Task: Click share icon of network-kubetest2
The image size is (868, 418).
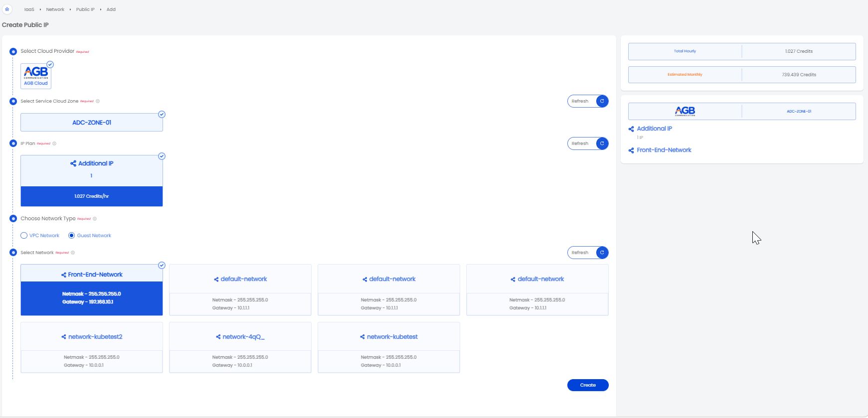Action: [64, 337]
